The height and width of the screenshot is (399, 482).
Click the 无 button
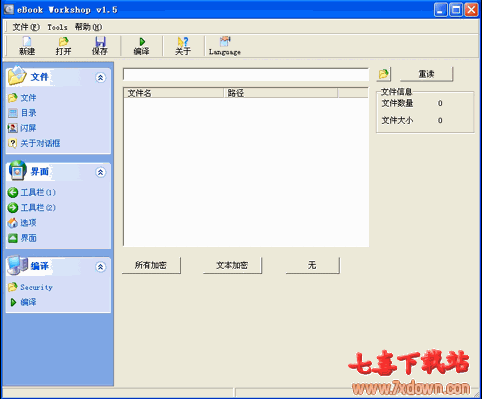[x=312, y=265]
